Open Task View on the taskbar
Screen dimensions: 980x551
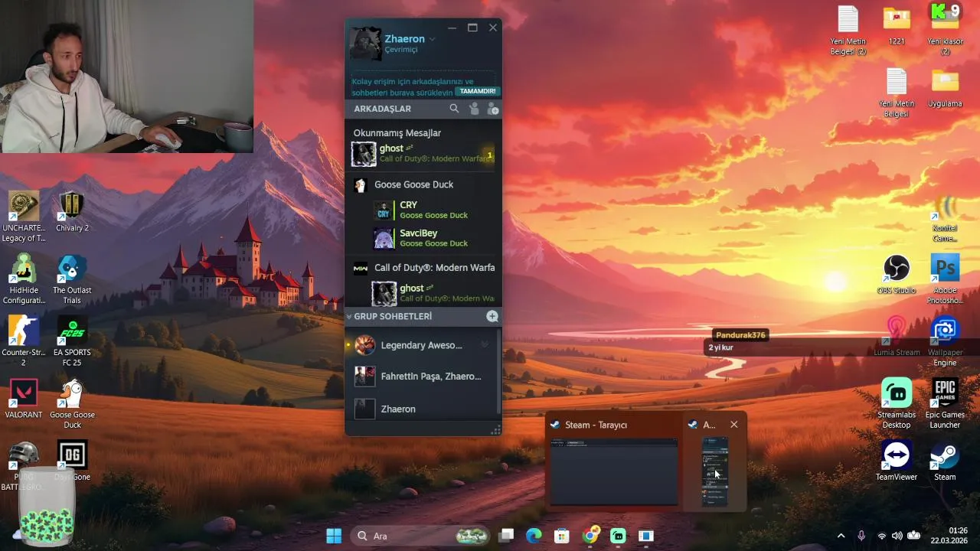point(506,536)
